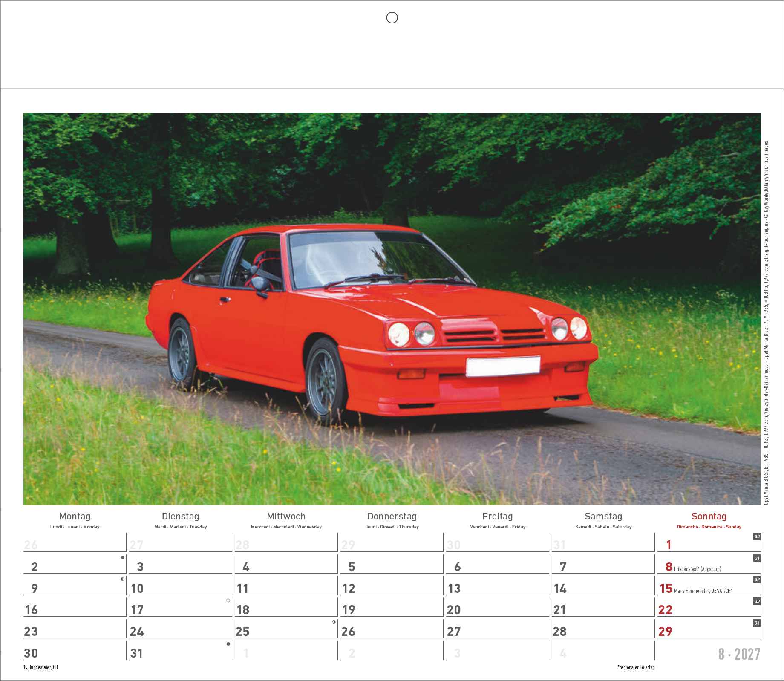Click the Montag column header
Screen dimensions: 784x681
(x=75, y=517)
